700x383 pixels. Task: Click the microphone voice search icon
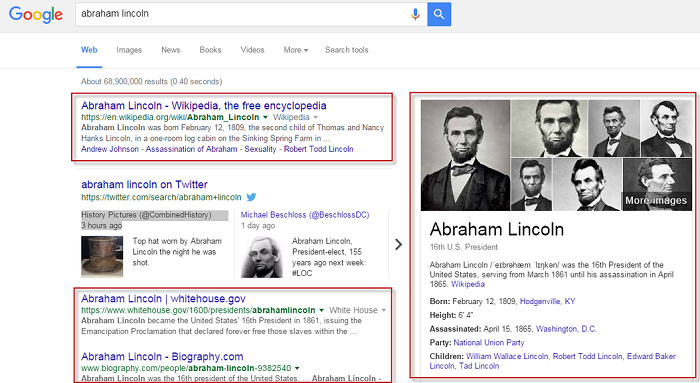(x=415, y=14)
